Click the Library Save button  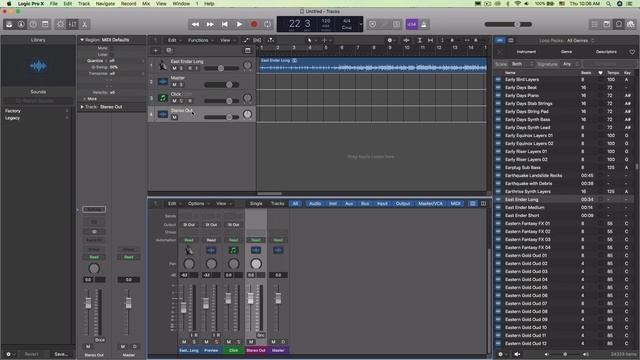[x=61, y=354]
